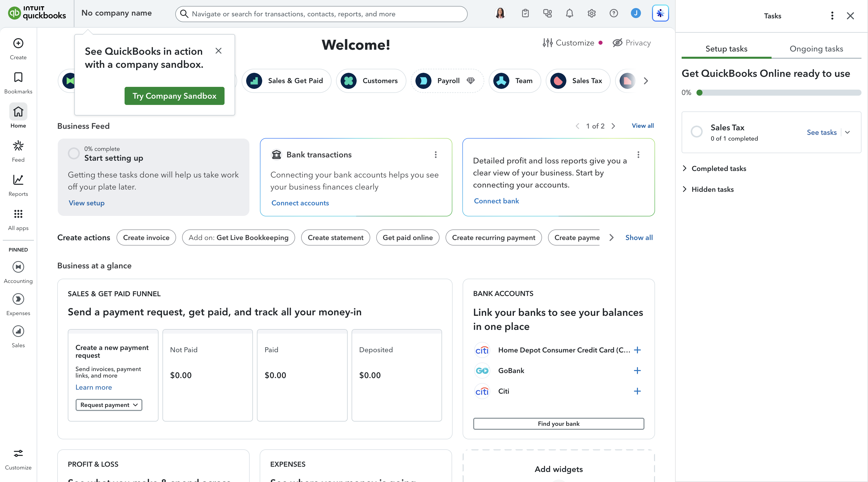
Task: Open Bookmarks in the left sidebar
Action: (x=18, y=78)
